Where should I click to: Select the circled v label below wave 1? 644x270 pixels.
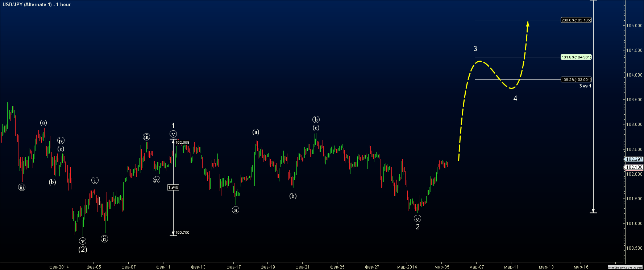click(173, 134)
